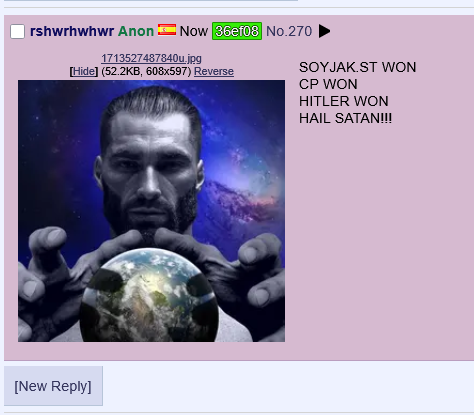Run a Reverse image search on the attachment
Image resolution: width=474 pixels, height=415 pixels.
[214, 71]
